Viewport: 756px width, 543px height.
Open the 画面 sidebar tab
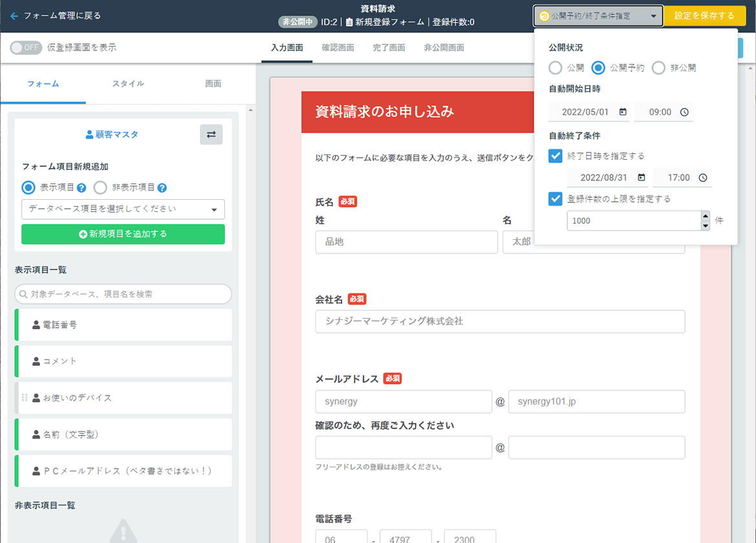coord(213,84)
